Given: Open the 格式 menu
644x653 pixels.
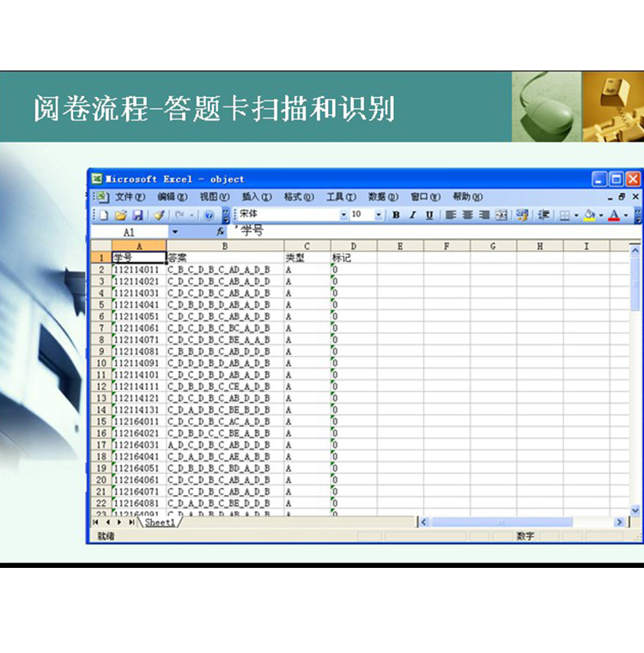Looking at the screenshot, I should (299, 197).
